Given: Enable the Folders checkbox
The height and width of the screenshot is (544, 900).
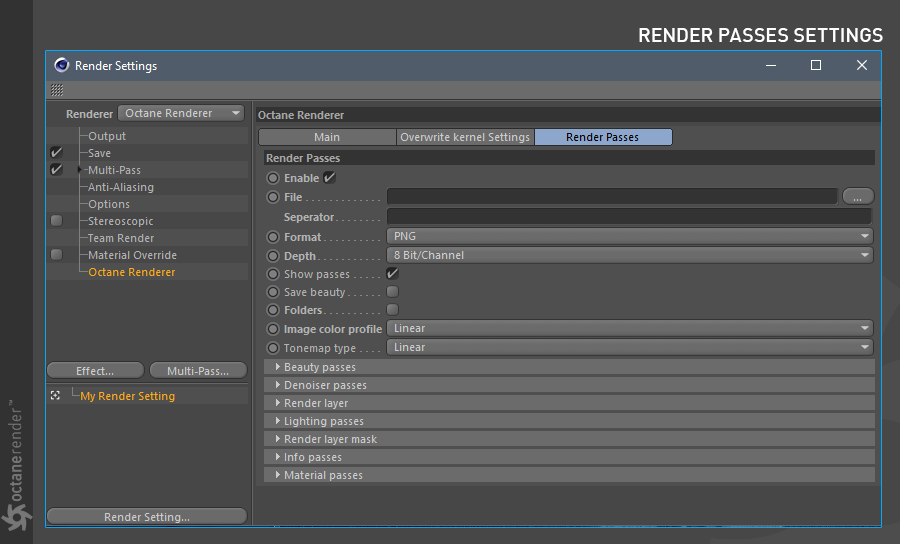Looking at the screenshot, I should pos(393,309).
